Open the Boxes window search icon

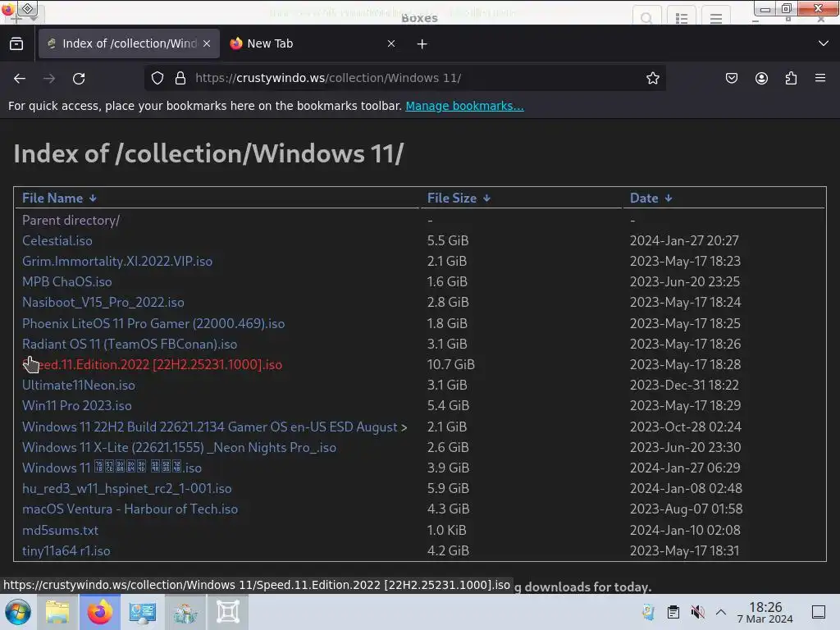tap(646, 18)
